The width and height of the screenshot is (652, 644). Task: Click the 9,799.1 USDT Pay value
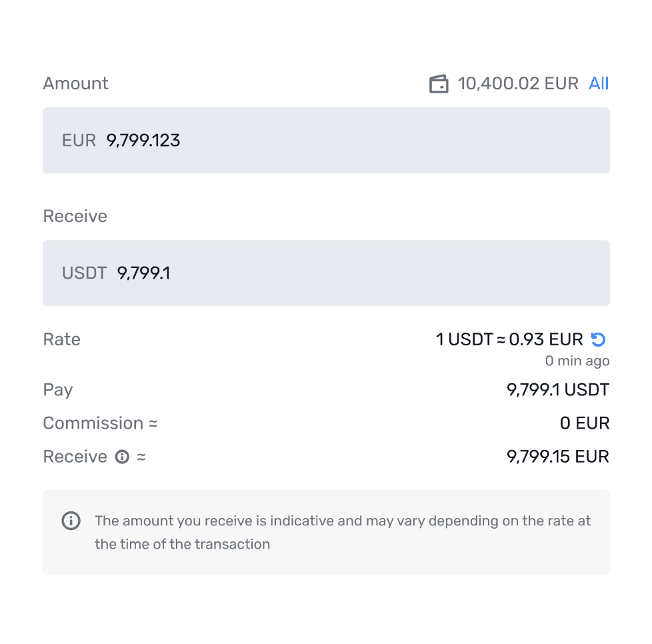[557, 390]
